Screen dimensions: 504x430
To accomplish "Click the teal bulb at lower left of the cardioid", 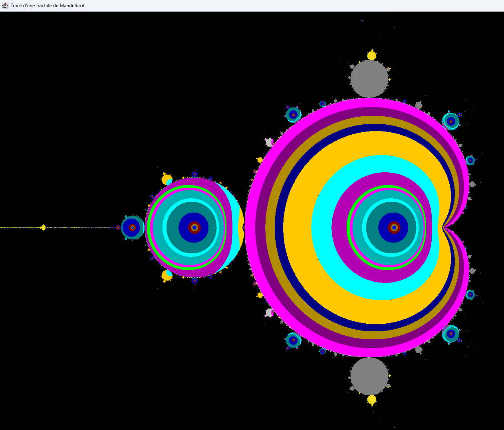I will coord(293,340).
